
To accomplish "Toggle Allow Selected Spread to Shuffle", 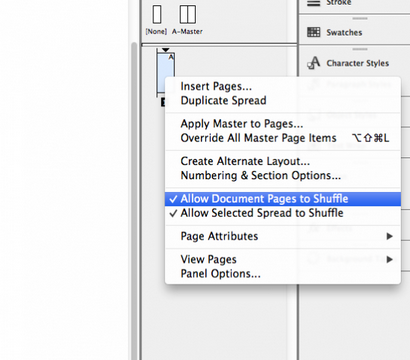I will tap(283, 213).
